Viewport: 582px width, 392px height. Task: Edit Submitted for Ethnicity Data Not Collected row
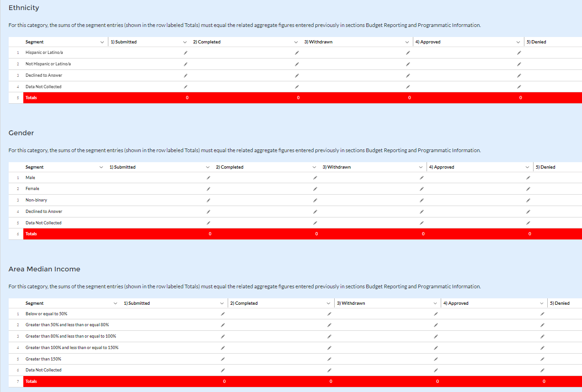point(186,87)
